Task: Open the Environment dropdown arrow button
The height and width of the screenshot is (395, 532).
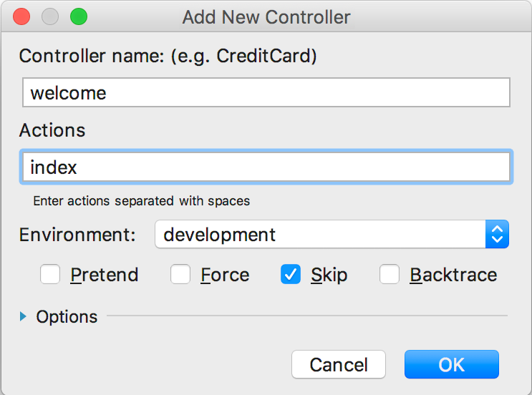Action: click(x=497, y=234)
